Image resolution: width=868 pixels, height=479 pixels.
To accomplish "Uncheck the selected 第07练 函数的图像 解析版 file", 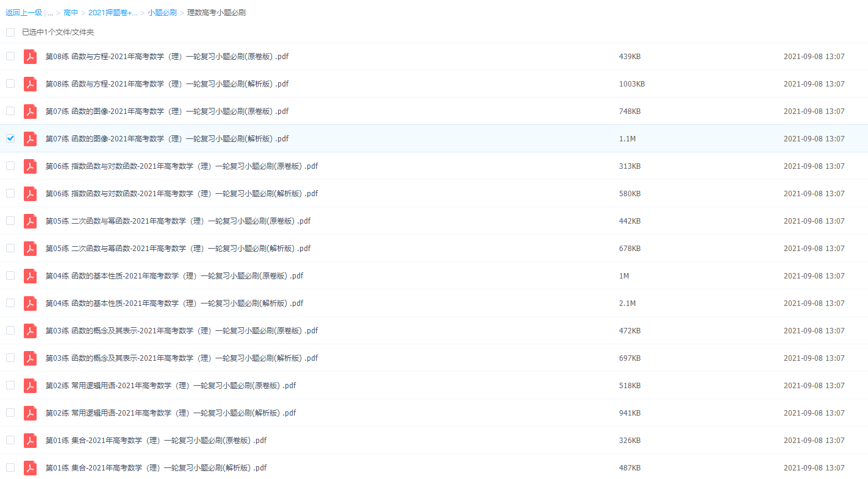I will click(10, 138).
